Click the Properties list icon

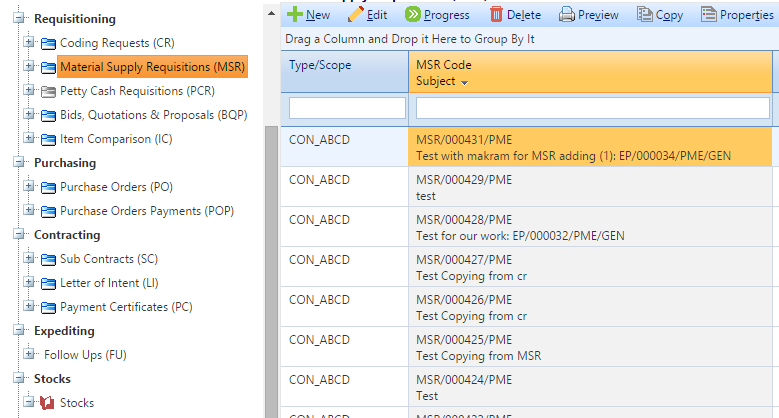pyautogui.click(x=709, y=14)
